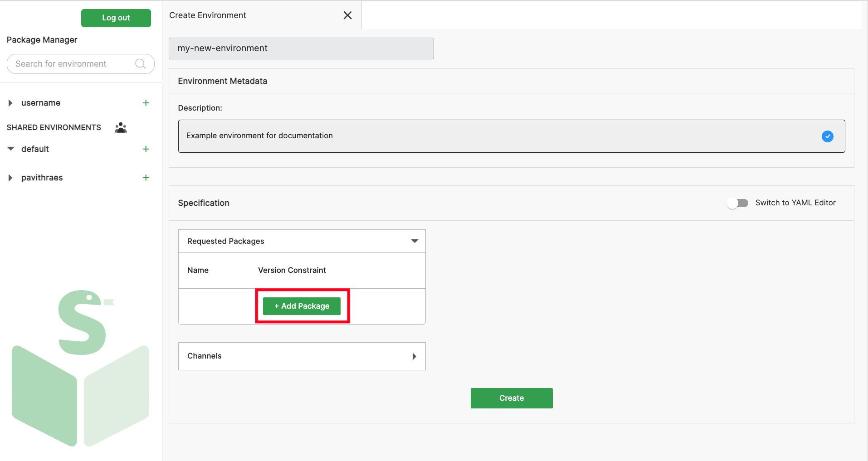This screenshot has width=868, height=461.
Task: Expand the pavithraes environment tree
Action: coord(10,177)
